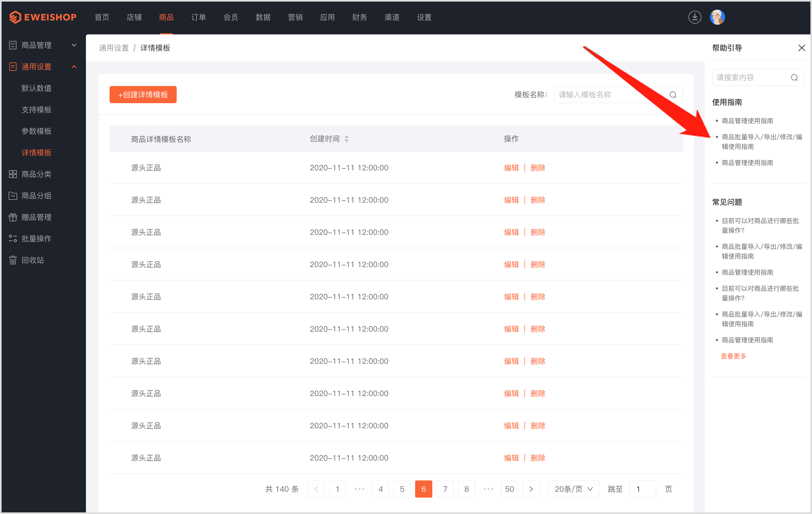This screenshot has height=514, width=812.
Task: Click the help panel search magnifier icon
Action: (x=795, y=78)
